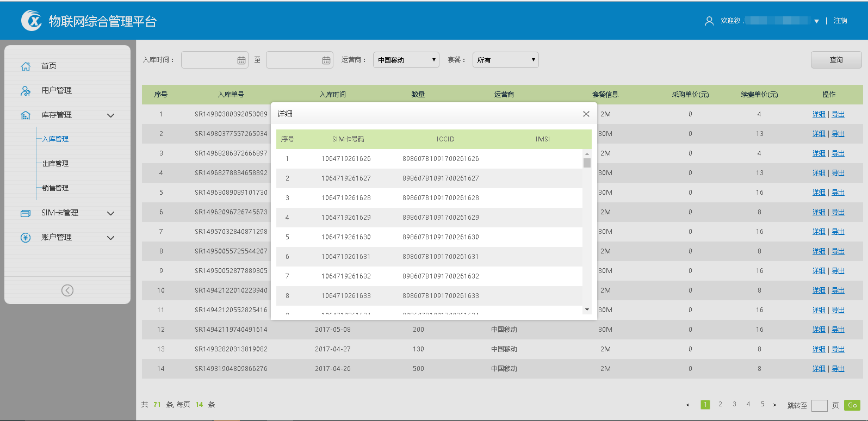
Task: Click the 查询 search button
Action: tap(836, 60)
